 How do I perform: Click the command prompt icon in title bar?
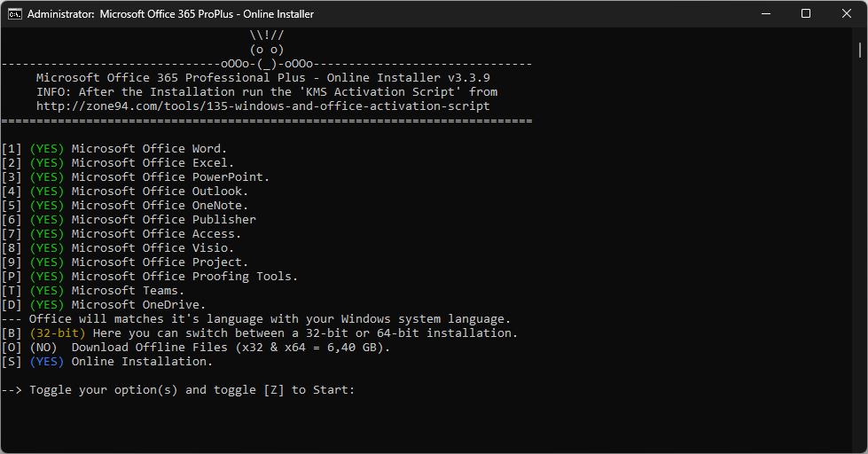click(x=15, y=14)
